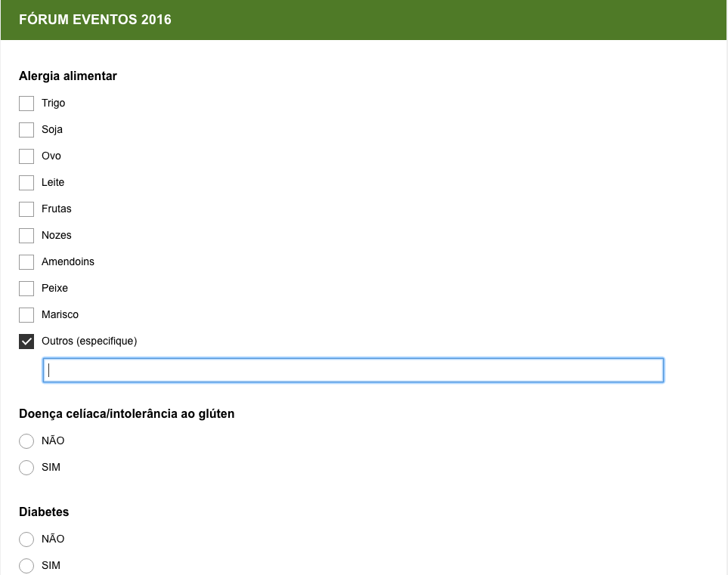
Task: Choose SIM for Doença celíaca
Action: [x=26, y=468]
